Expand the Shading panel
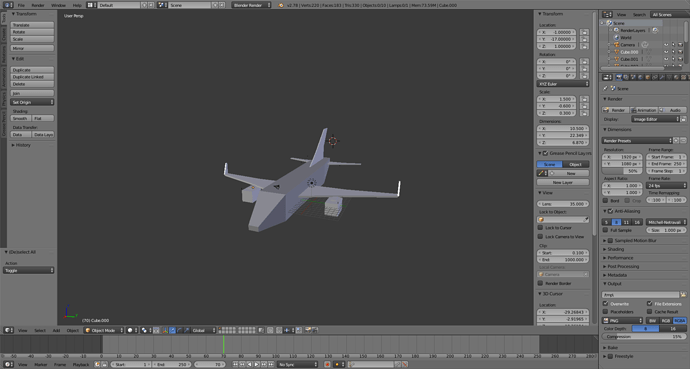Viewport: 690px width, 369px height. click(x=615, y=249)
